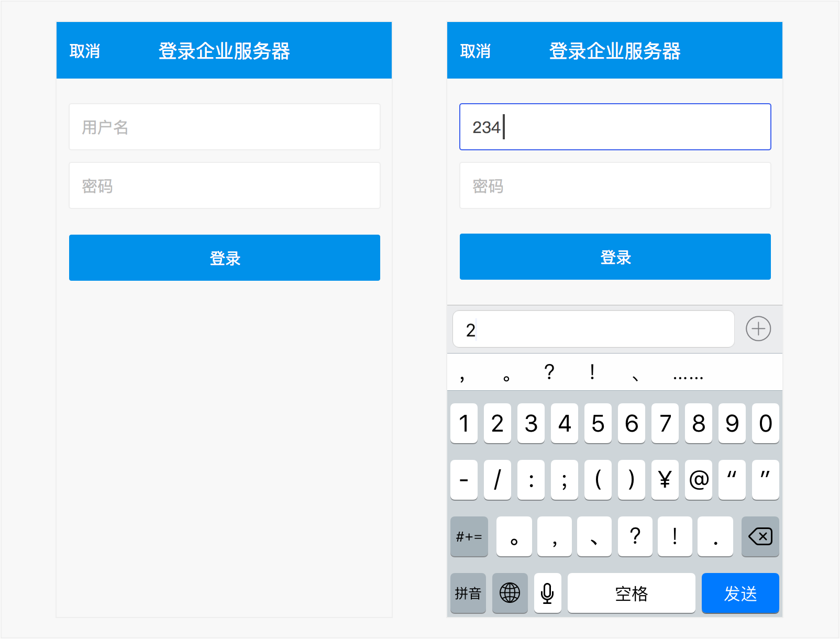Tap the 3 key

pos(531,423)
